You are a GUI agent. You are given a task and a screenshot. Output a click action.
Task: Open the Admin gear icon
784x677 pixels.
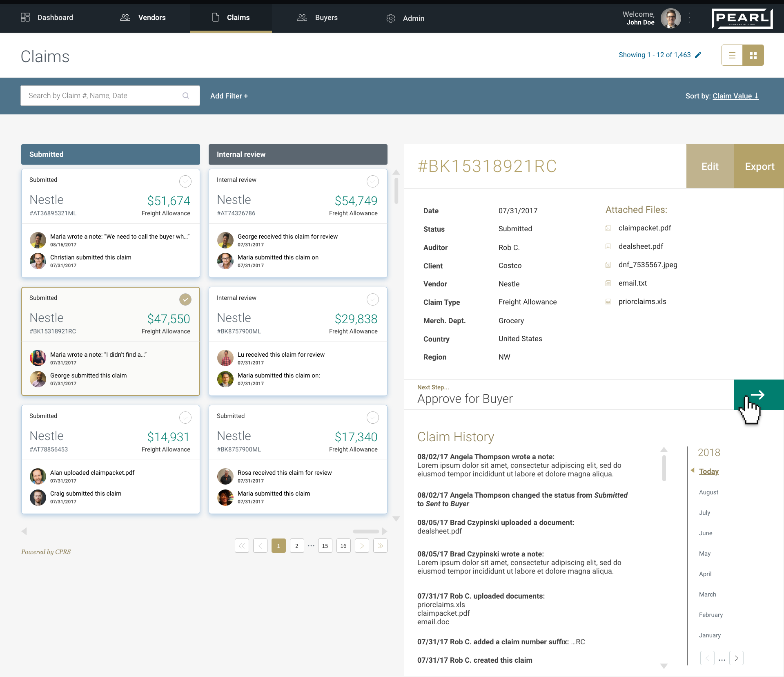(x=391, y=18)
